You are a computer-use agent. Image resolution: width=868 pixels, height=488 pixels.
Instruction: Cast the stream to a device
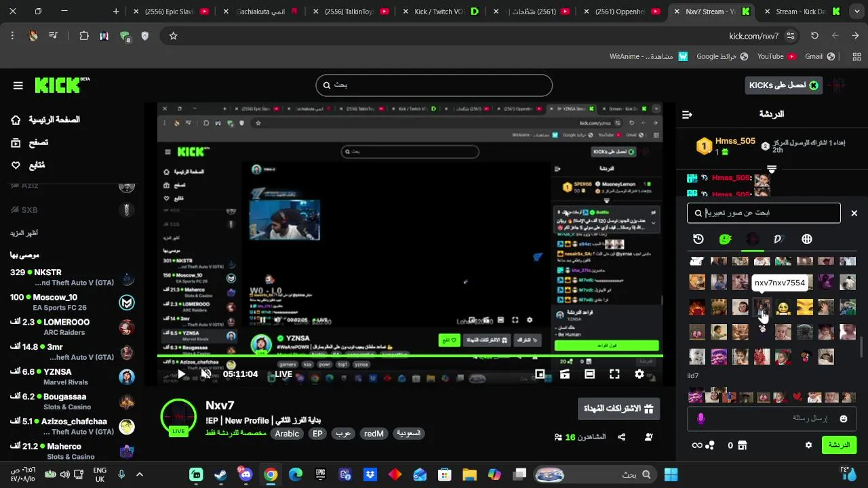565,374
